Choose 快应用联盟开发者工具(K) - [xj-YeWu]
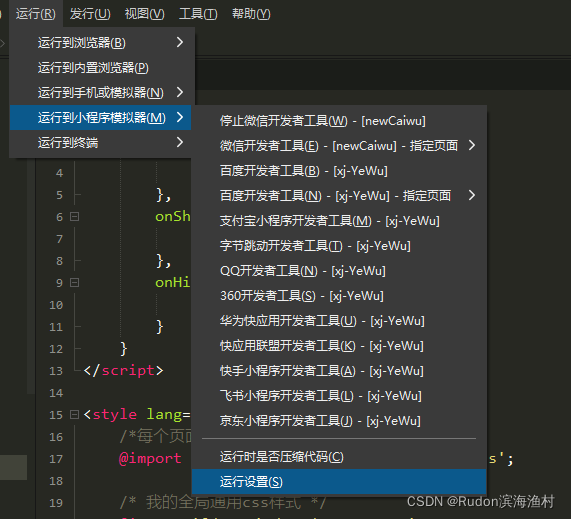 [339, 346]
